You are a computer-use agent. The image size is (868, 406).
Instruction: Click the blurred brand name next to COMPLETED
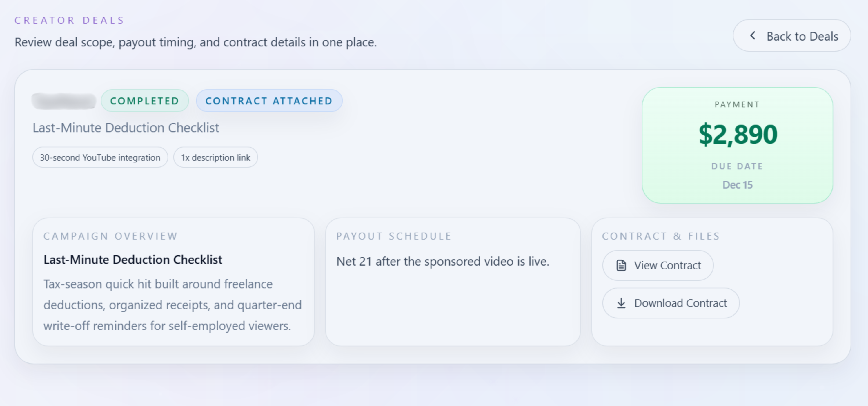64,101
